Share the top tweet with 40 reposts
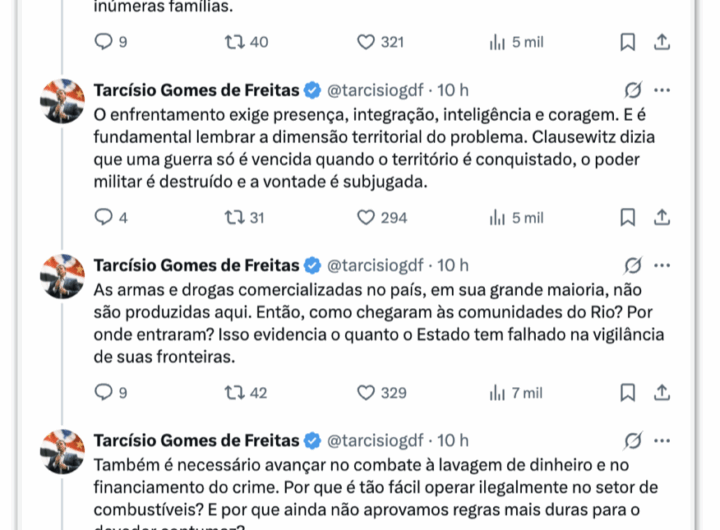720x530 pixels. pos(661,42)
